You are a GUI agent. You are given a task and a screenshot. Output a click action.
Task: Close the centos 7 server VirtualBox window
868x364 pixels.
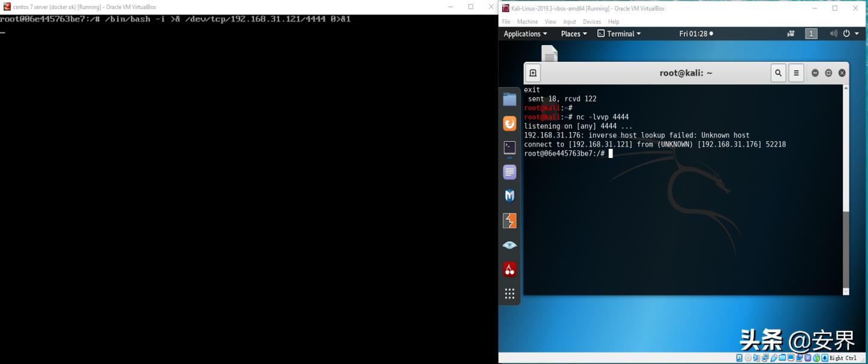491,7
